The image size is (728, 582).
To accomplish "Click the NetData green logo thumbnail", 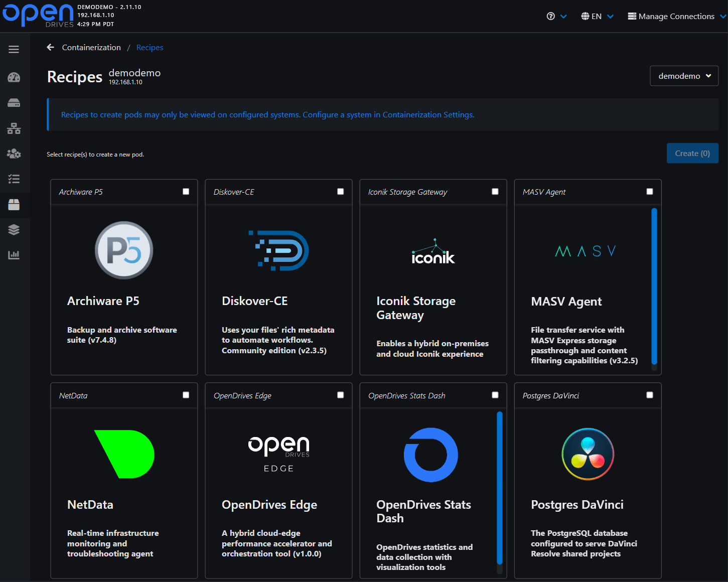I will (x=124, y=454).
